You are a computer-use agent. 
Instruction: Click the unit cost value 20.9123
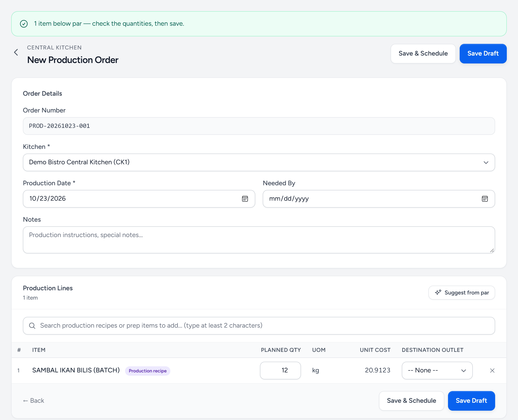pyautogui.click(x=378, y=370)
